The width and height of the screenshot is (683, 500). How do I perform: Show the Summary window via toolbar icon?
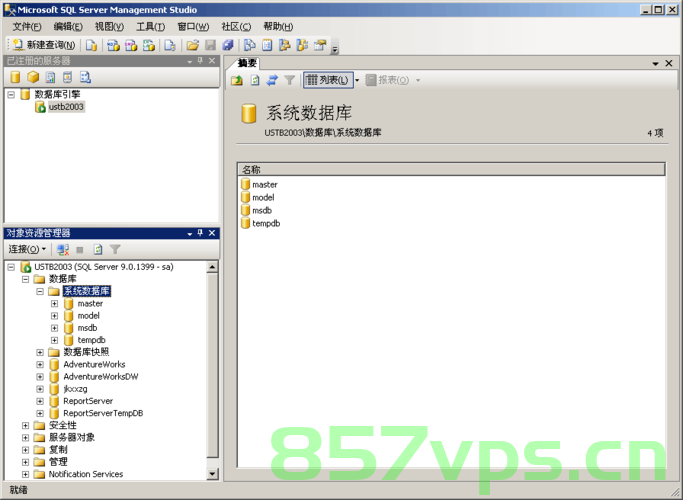267,45
